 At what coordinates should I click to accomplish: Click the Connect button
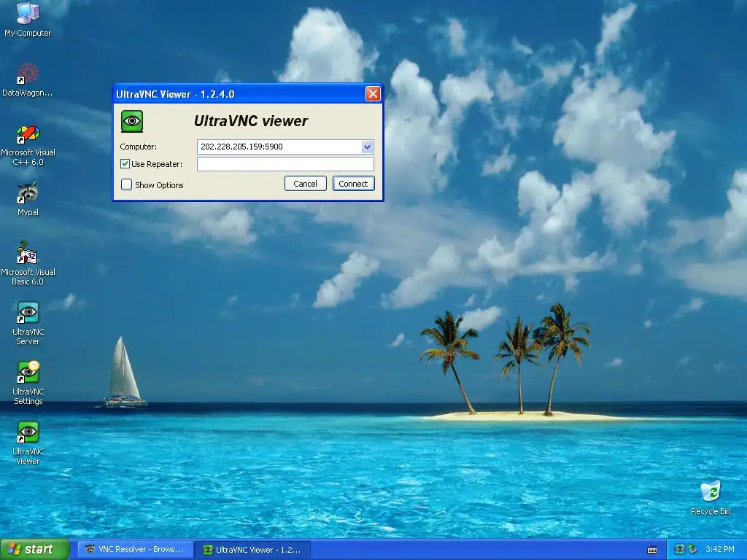tap(354, 183)
